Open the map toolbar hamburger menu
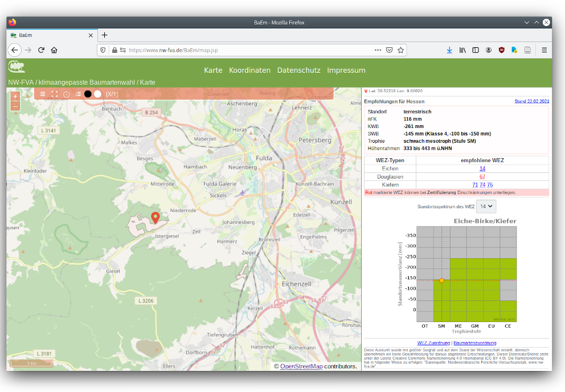Screen dimensions: 565x392 (x=43, y=94)
